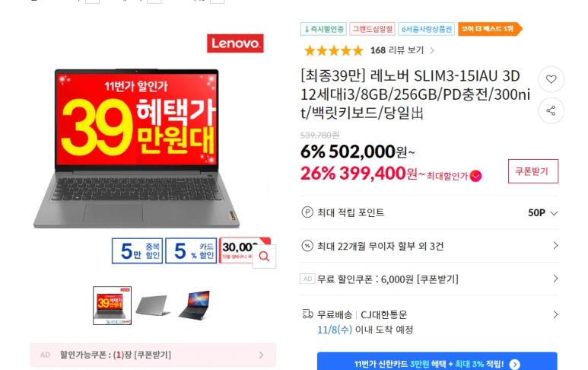This screenshot has height=370, width=588.
Task: Click the point P icon beside 최대 적립 포인트
Action: pos(307,212)
